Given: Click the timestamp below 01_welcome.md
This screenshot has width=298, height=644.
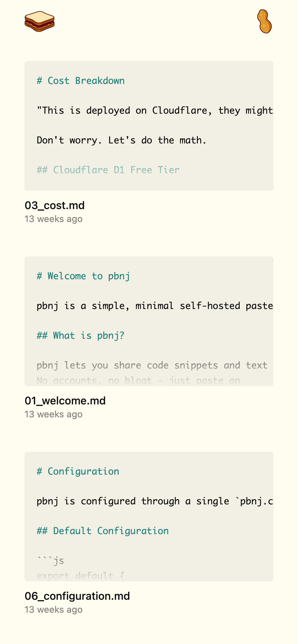Looking at the screenshot, I should (53, 415).
